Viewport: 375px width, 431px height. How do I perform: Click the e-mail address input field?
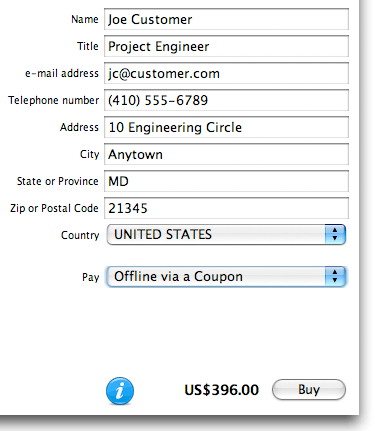[x=226, y=73]
